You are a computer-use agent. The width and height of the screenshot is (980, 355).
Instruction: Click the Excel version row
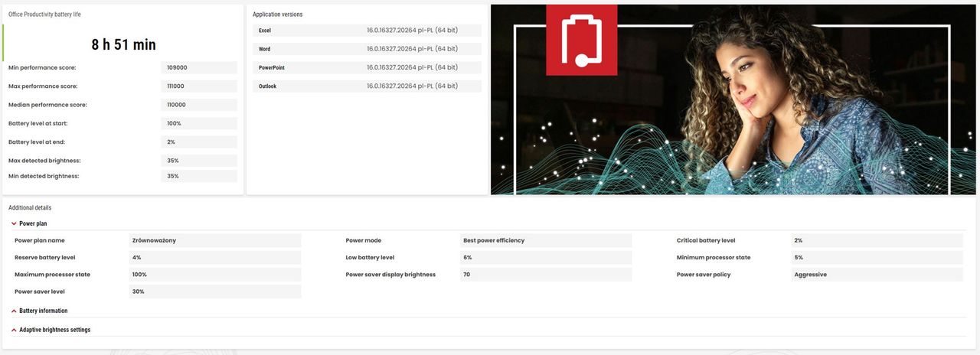tap(367, 31)
